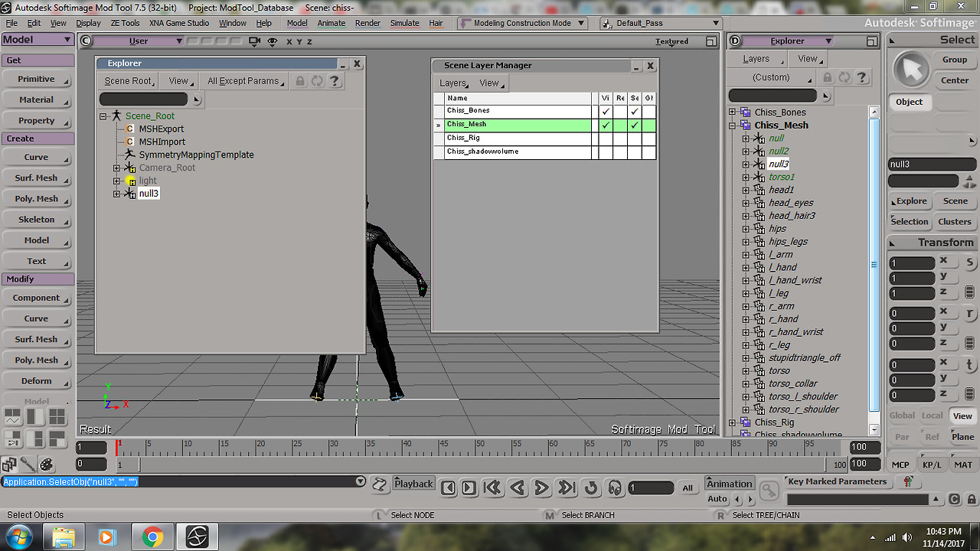Open Modeling Construction Mode dropdown
The width and height of the screenshot is (980, 551).
(x=522, y=23)
